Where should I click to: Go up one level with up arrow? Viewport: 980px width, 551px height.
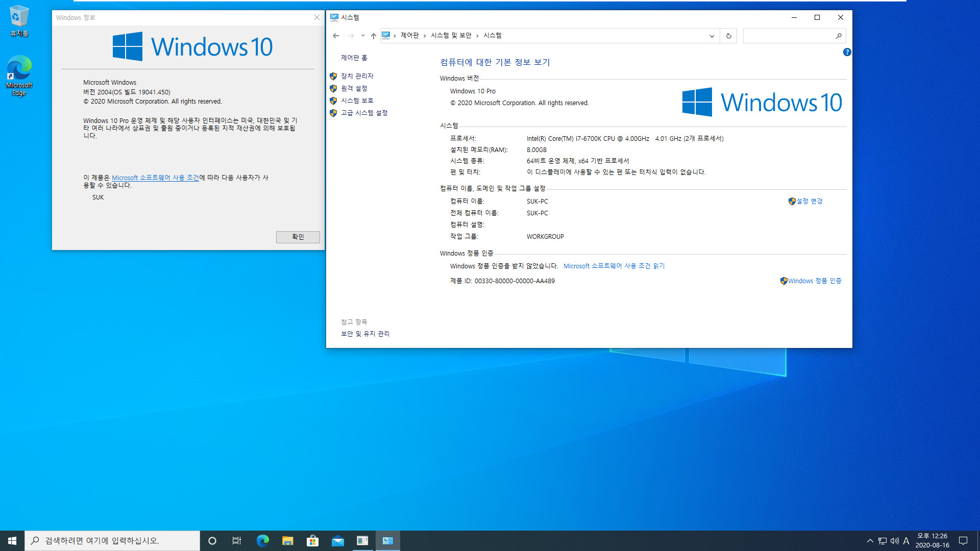[374, 36]
